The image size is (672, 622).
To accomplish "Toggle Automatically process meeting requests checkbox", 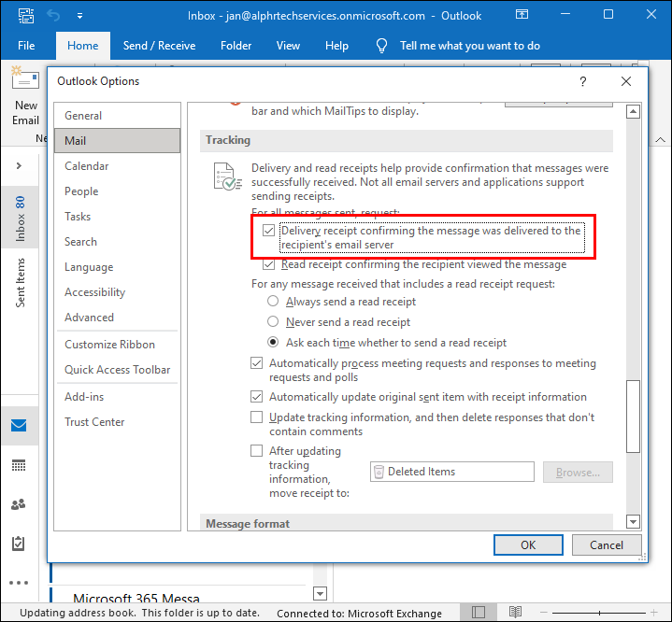I will click(x=257, y=363).
